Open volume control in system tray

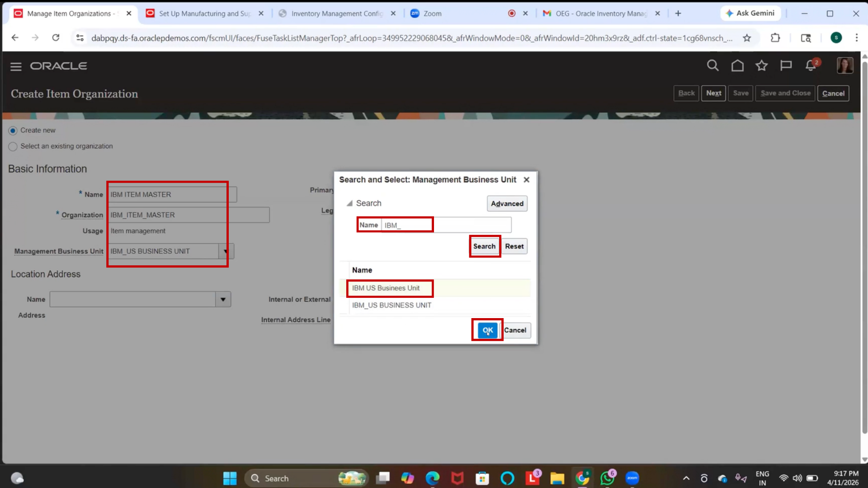[x=797, y=478]
